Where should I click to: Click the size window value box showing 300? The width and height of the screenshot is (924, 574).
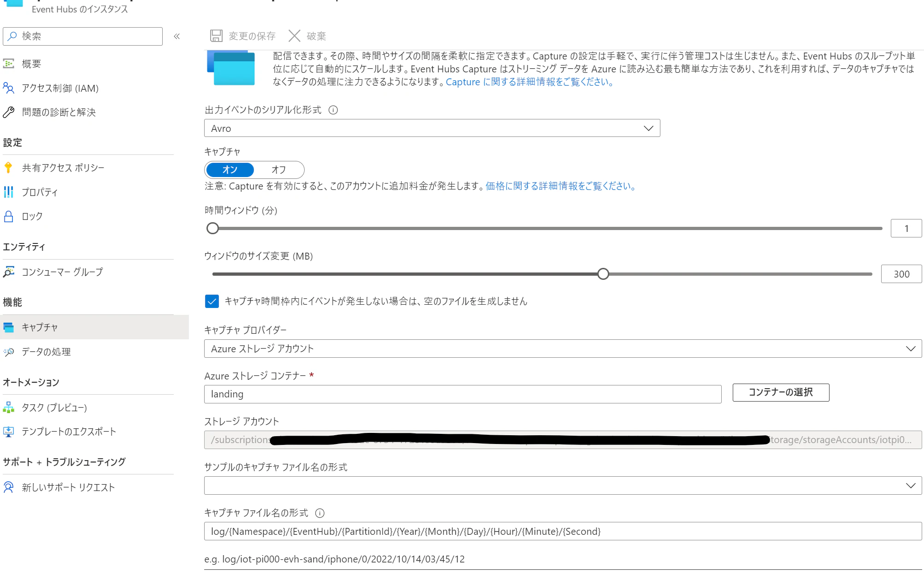point(901,274)
